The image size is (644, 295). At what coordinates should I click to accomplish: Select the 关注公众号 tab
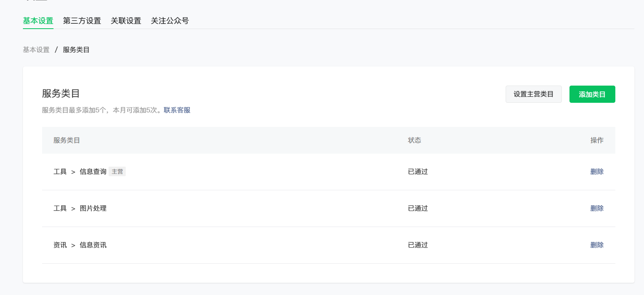[170, 21]
